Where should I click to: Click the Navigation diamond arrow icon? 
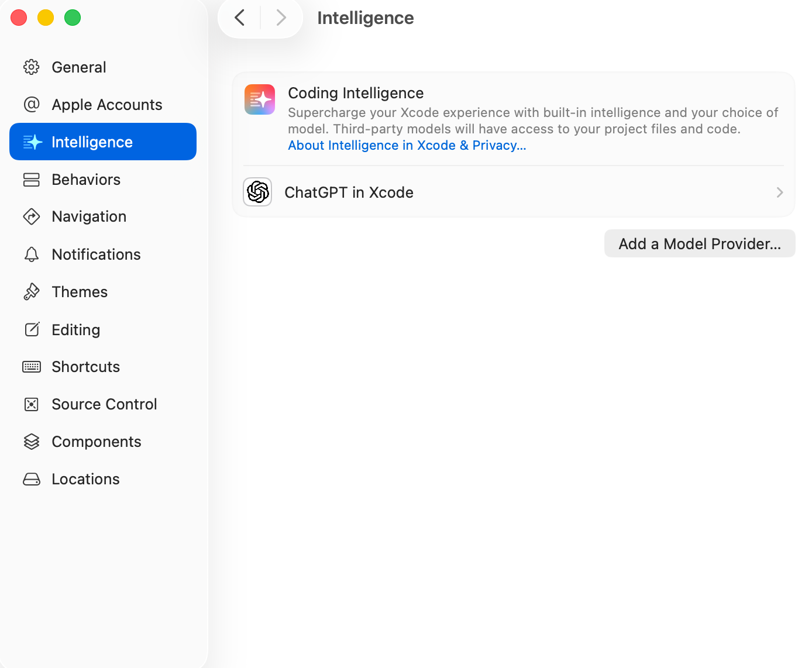click(x=32, y=216)
